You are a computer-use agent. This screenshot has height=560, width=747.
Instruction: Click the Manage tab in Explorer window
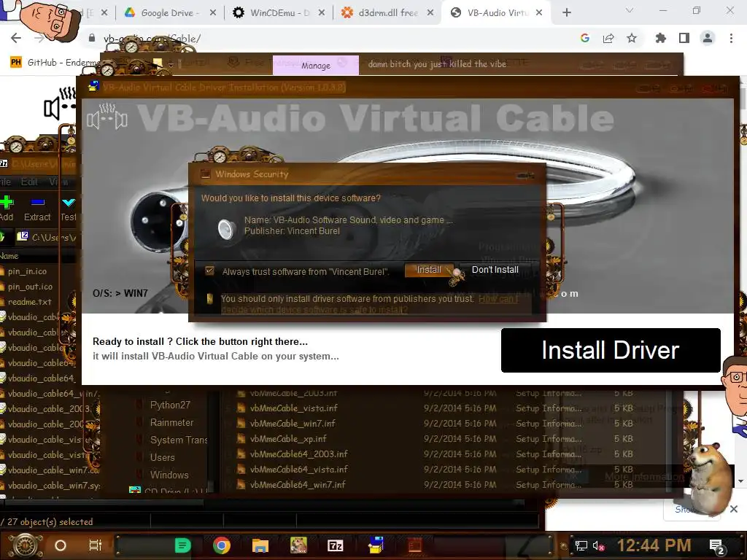[x=315, y=65]
